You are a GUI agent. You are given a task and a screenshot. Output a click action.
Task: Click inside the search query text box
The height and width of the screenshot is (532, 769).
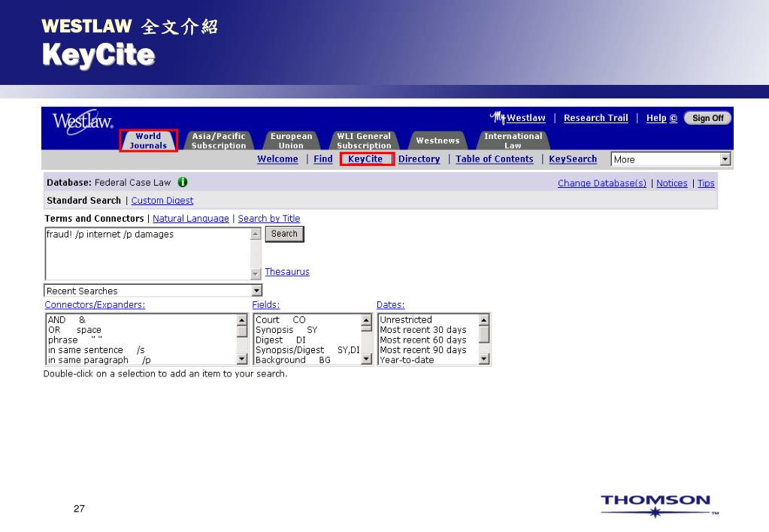pyautogui.click(x=147, y=254)
